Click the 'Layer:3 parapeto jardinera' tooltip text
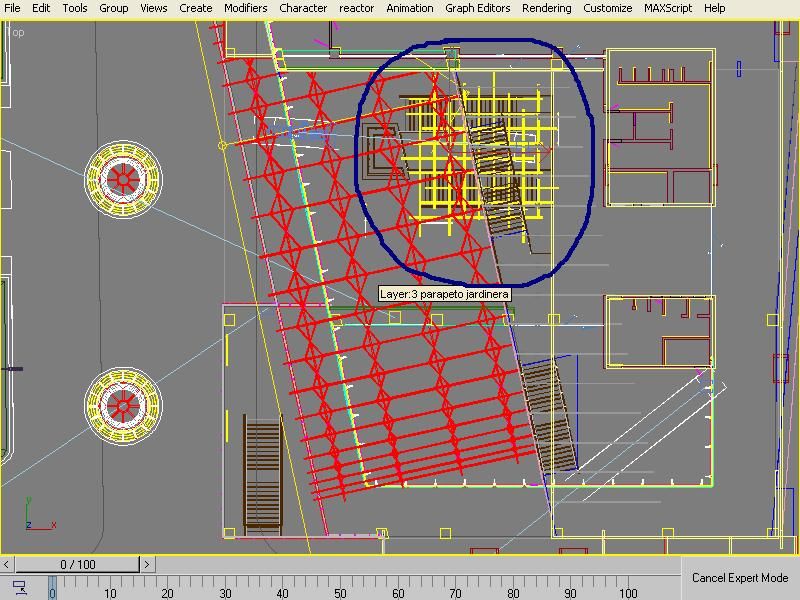The width and height of the screenshot is (800, 600). (444, 294)
